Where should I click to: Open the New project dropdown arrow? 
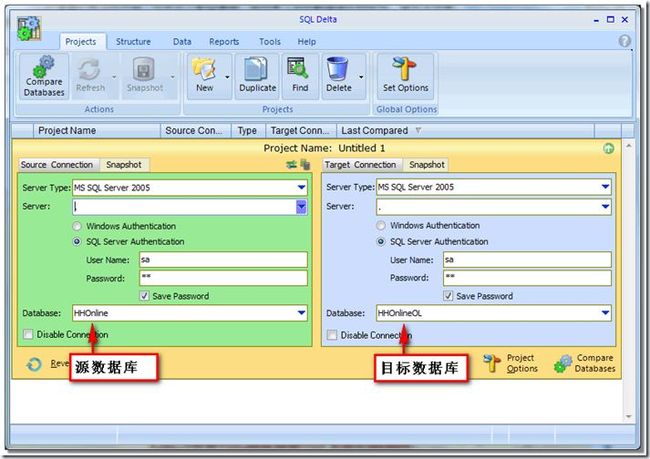[x=227, y=77]
